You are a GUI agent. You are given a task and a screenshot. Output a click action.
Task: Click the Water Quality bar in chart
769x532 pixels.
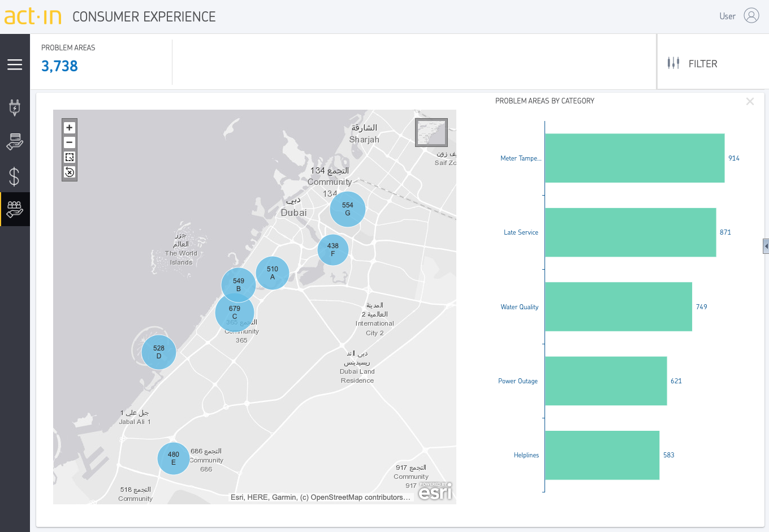click(619, 306)
